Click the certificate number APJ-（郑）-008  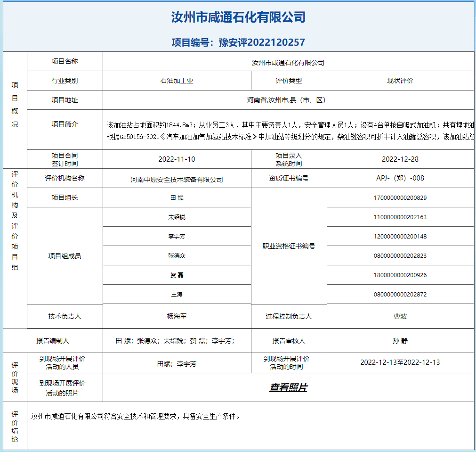click(x=400, y=178)
